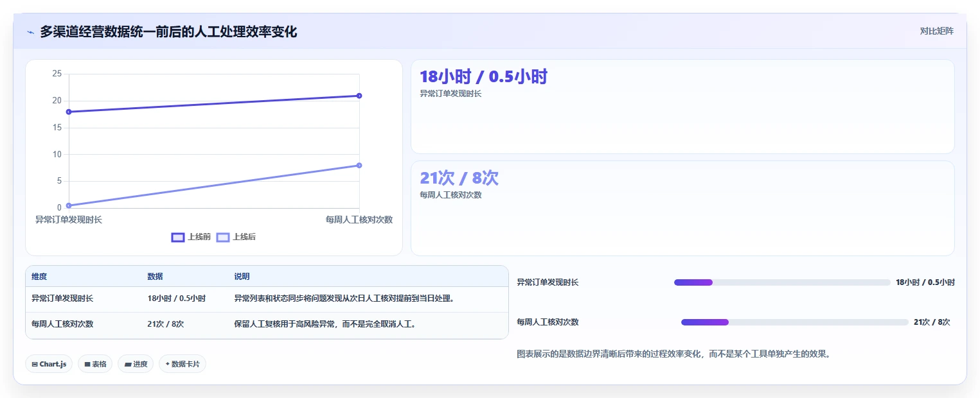
Task: Click the description starting with 异常列表和状态同步
Action: [344, 298]
